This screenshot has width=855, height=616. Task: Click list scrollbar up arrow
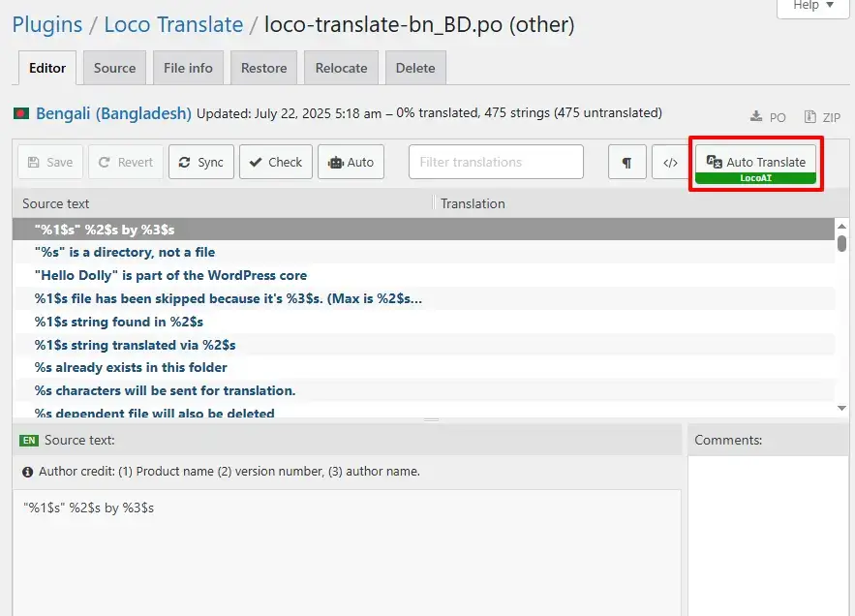tap(841, 226)
